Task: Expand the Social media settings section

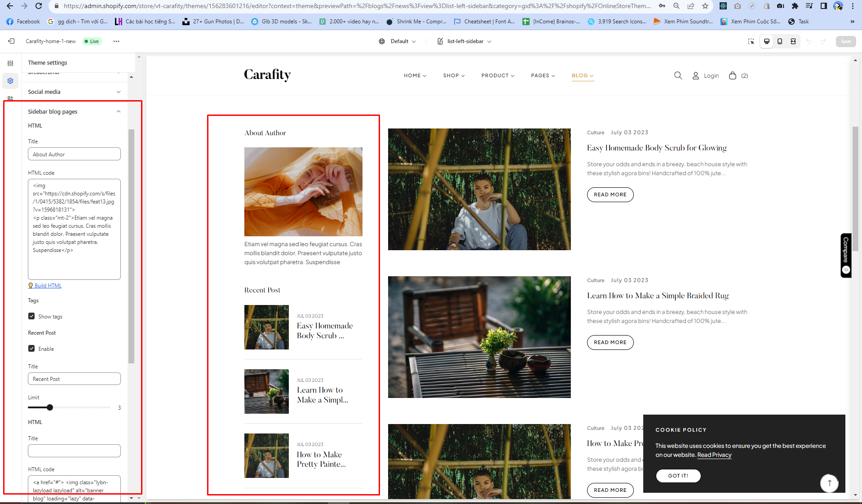Action: coord(74,92)
